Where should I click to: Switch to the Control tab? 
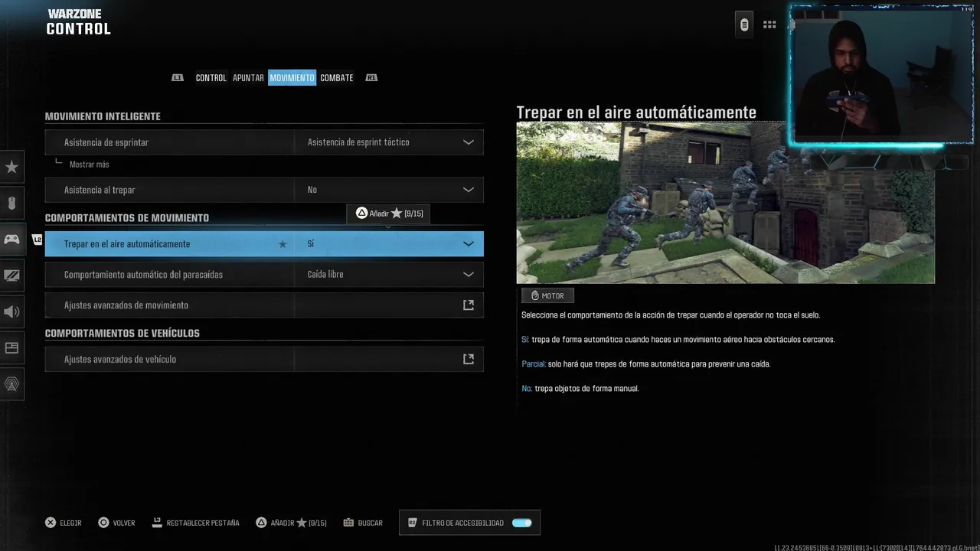tap(211, 78)
